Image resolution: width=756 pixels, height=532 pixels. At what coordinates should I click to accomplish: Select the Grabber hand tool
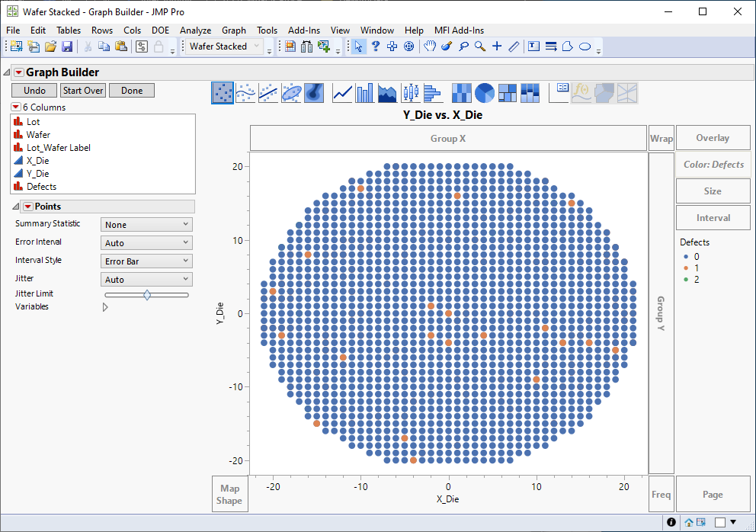click(x=430, y=46)
